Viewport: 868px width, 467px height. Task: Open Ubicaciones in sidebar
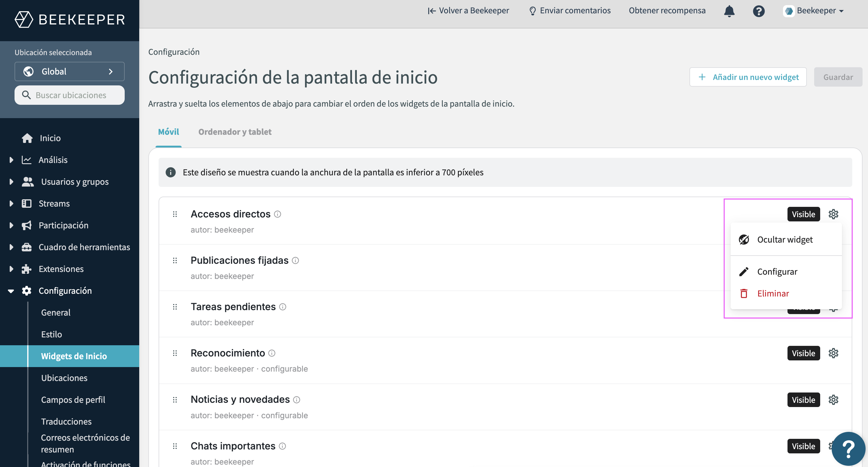tap(64, 378)
